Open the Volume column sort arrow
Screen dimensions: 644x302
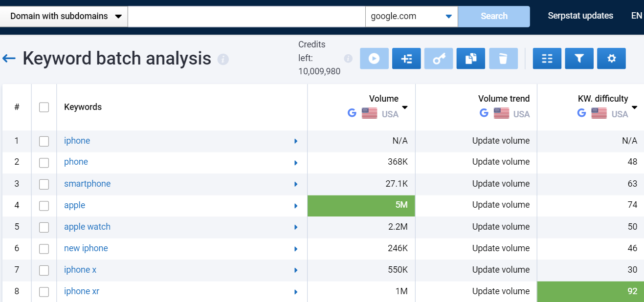point(405,108)
